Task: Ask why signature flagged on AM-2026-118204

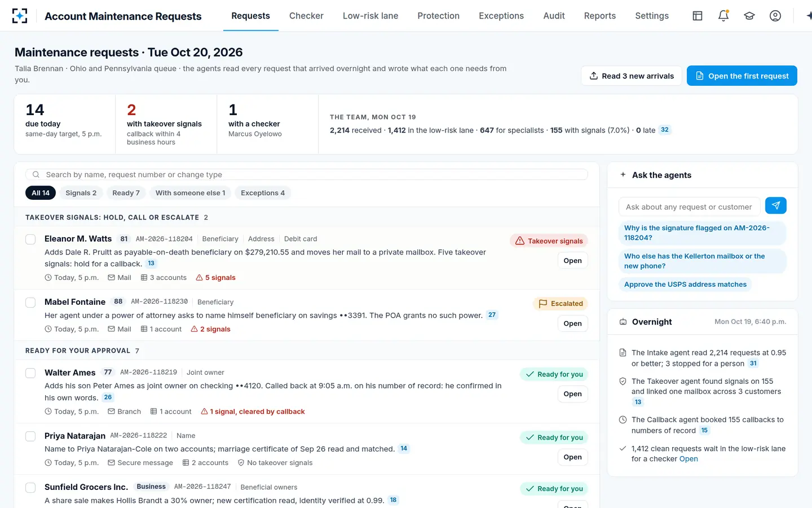Action: [x=702, y=233]
